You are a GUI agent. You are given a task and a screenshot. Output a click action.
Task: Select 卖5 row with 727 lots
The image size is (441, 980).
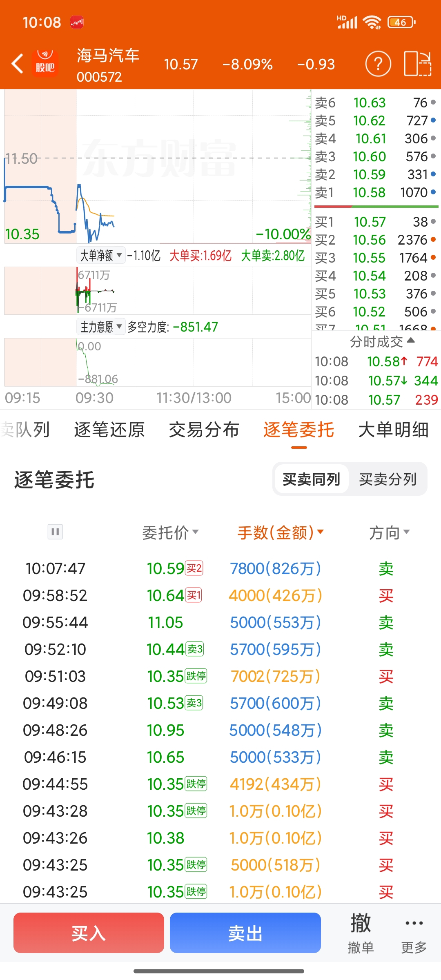coord(376,120)
